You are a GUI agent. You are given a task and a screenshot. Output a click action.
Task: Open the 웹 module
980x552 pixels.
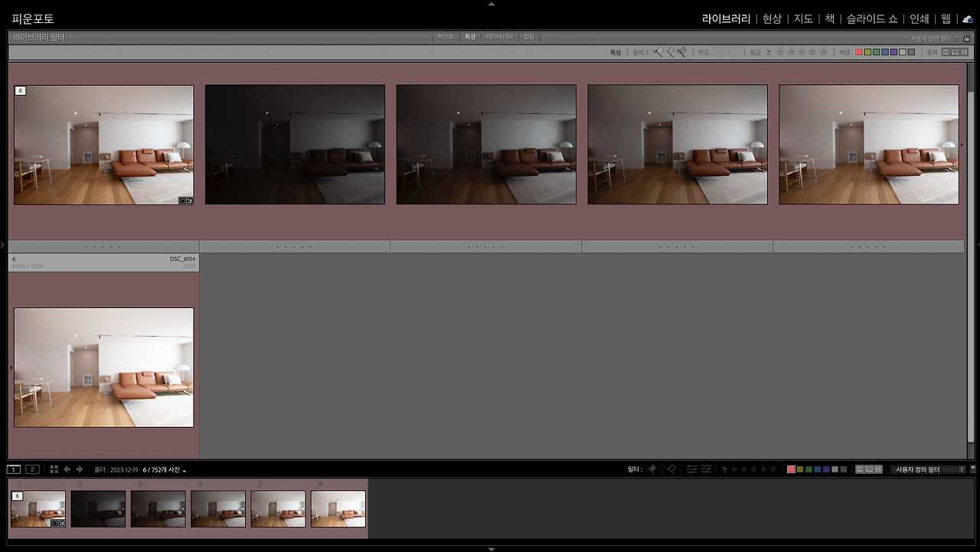[x=946, y=18]
